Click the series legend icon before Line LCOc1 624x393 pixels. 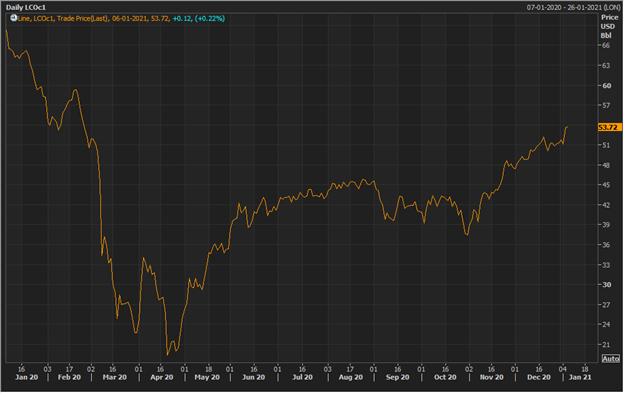pyautogui.click(x=14, y=18)
